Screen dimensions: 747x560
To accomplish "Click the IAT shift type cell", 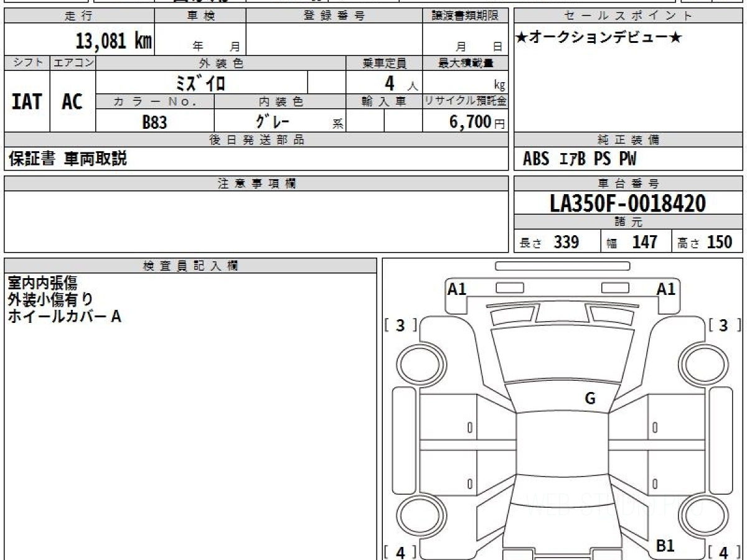I will pyautogui.click(x=27, y=101).
